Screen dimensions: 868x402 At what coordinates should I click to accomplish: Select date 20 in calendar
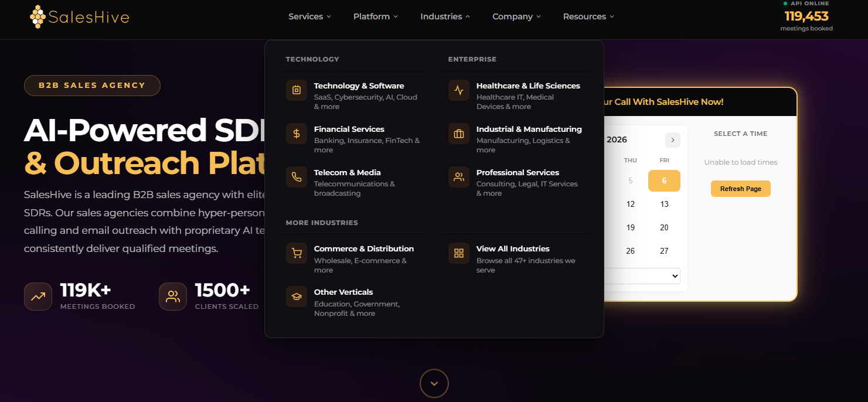coord(664,227)
